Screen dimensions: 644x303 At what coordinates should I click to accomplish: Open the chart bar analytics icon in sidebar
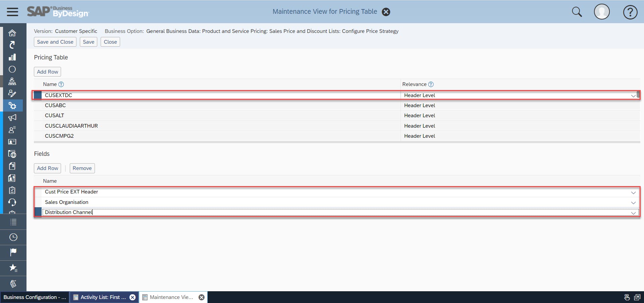tap(12, 57)
